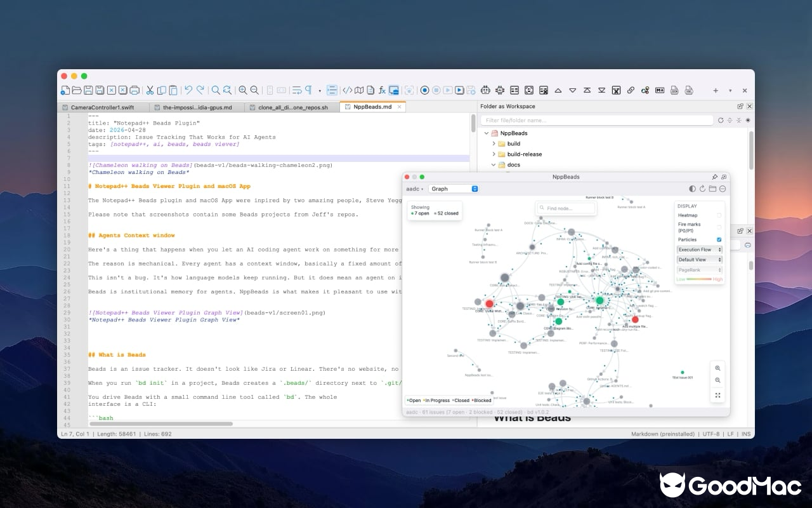Click the Markdown M-down toolbar icon

click(660, 90)
